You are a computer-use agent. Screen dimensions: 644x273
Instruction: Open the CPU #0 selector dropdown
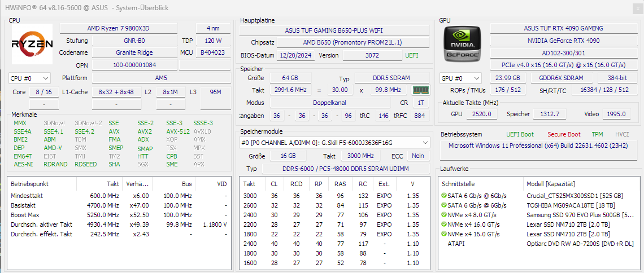[29, 78]
